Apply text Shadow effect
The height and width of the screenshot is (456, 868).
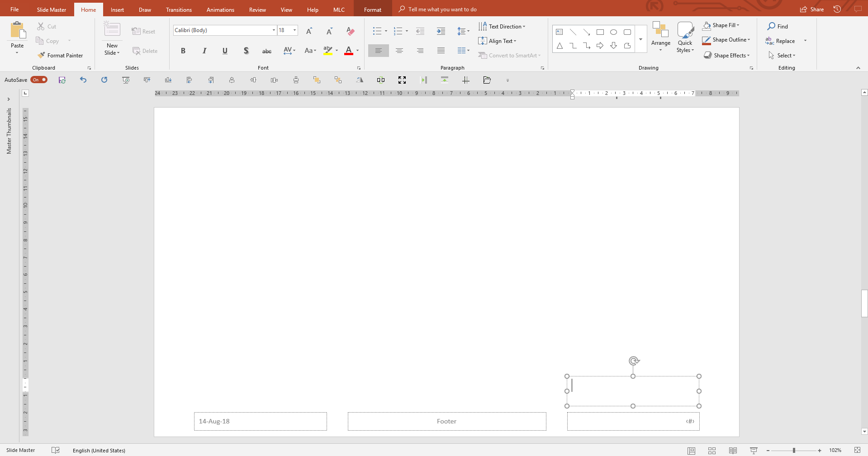pos(246,51)
